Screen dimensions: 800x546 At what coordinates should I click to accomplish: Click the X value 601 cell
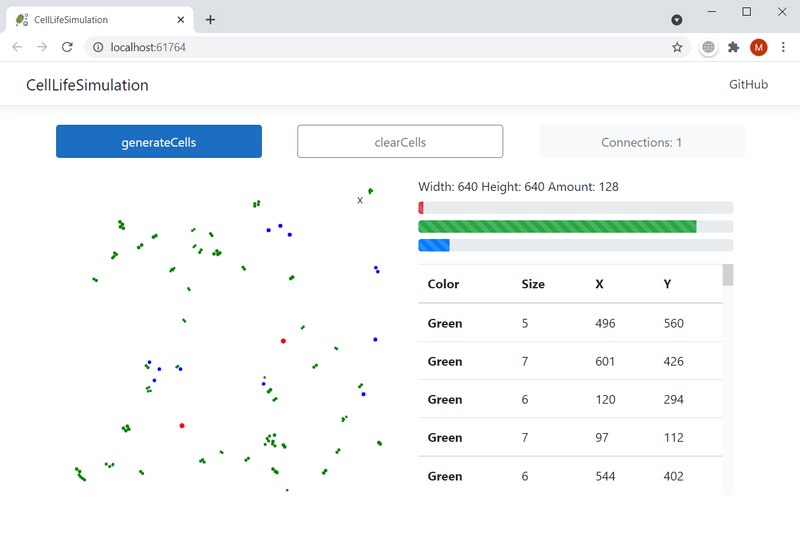point(605,362)
